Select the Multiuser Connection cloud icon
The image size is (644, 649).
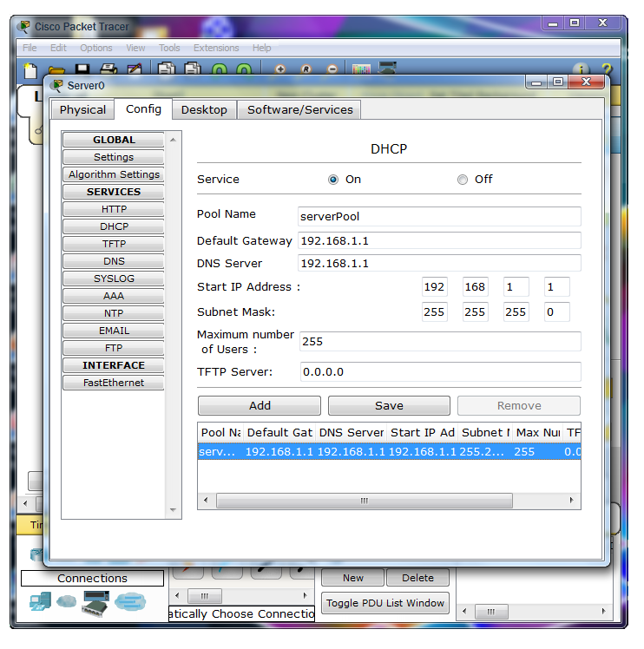click(130, 602)
